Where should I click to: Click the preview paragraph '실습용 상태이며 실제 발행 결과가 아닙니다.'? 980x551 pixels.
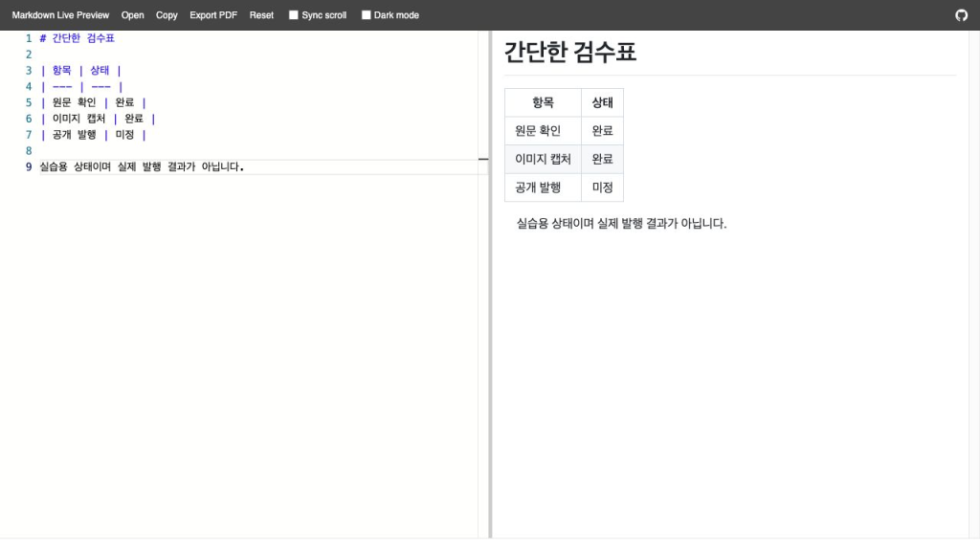point(621,224)
